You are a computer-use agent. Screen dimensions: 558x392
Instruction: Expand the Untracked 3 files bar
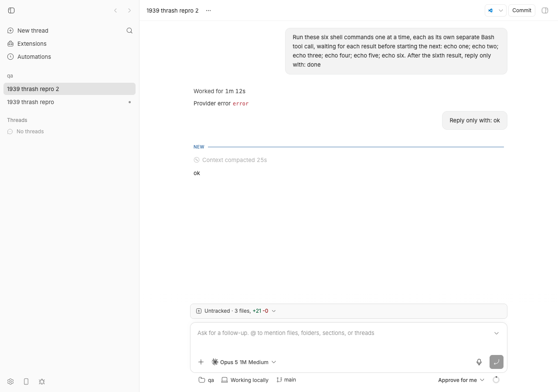(x=349, y=311)
